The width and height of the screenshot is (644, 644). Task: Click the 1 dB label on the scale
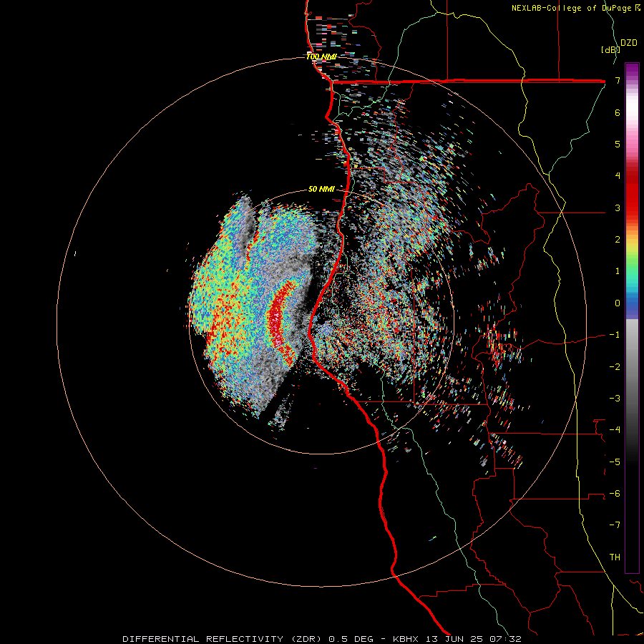click(x=618, y=271)
